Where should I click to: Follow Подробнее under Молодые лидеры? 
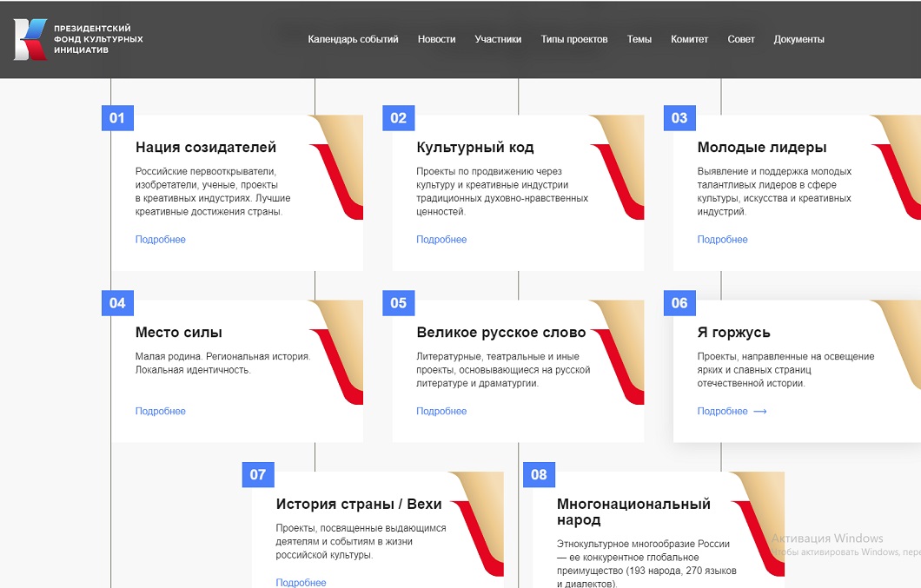(723, 240)
